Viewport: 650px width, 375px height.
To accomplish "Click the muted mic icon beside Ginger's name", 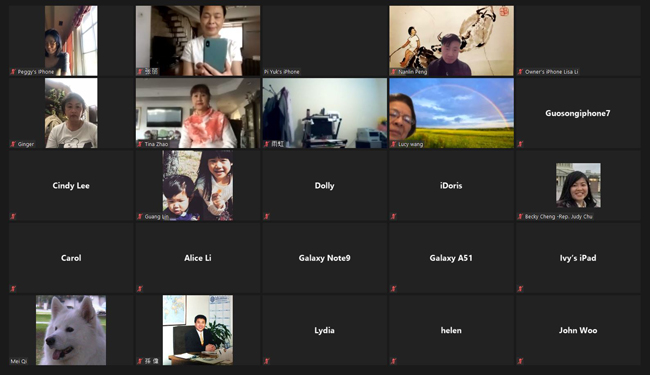I will (x=13, y=144).
